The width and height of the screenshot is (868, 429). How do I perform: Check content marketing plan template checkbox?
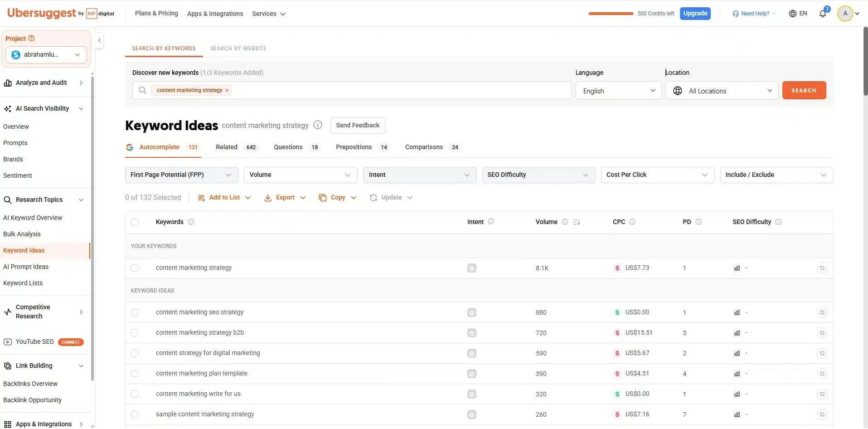pyautogui.click(x=135, y=374)
